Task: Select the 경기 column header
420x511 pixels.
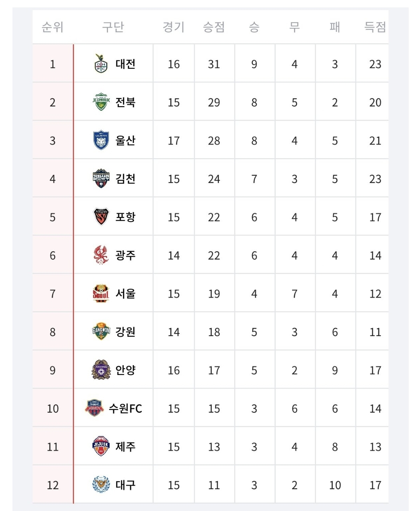Action: click(x=173, y=27)
